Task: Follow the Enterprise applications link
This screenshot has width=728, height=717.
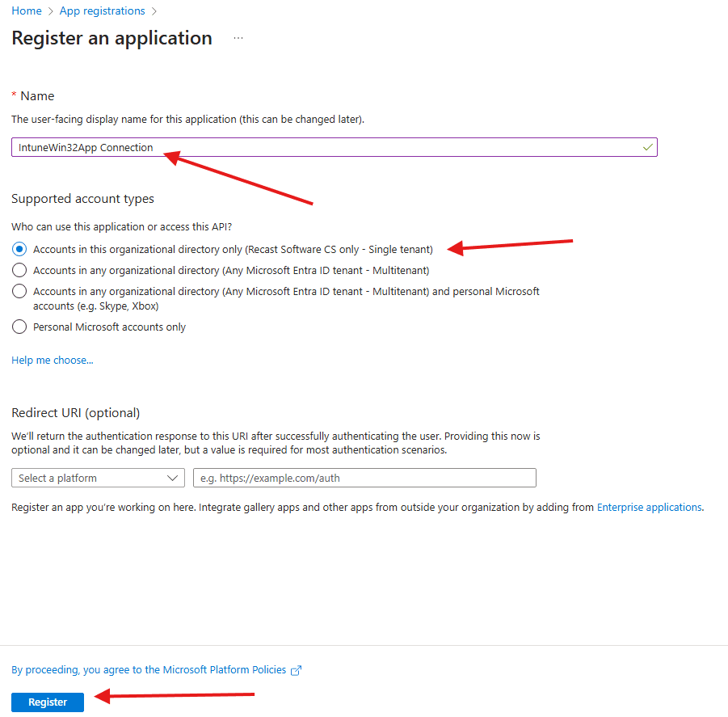Action: 649,508
